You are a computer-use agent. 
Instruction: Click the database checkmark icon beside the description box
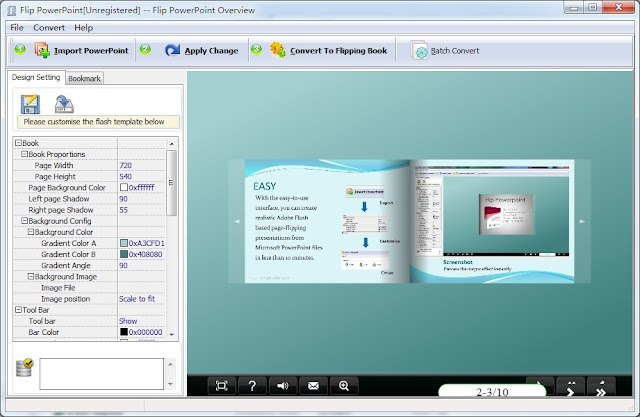24,368
